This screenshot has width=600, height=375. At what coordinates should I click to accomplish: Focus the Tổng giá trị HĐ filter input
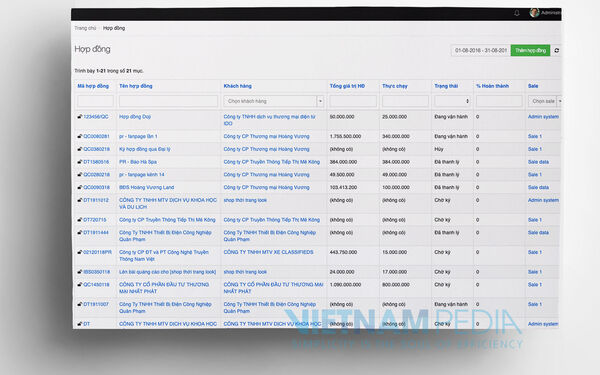pos(353,101)
